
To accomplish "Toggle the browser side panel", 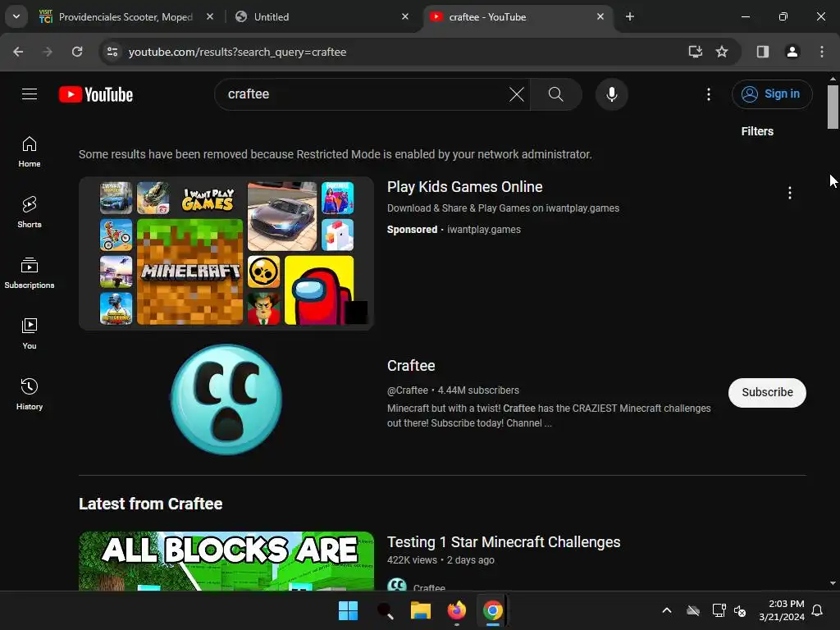I will (762, 52).
